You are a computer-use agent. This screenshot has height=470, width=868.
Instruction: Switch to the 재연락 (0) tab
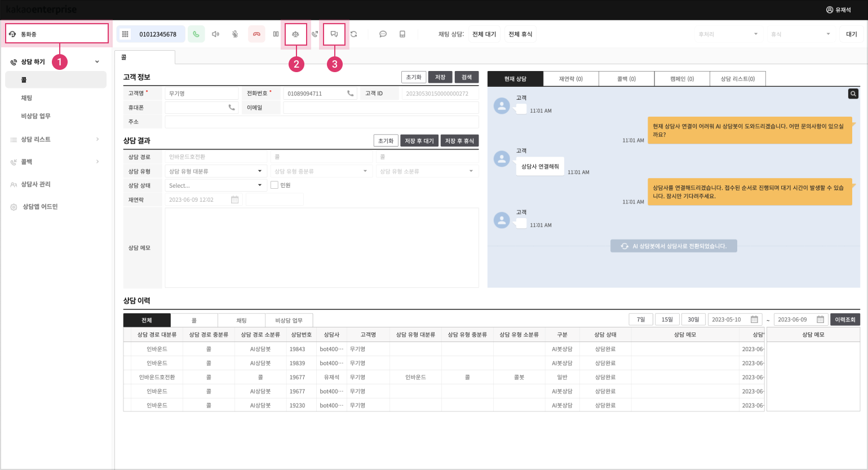pos(570,79)
